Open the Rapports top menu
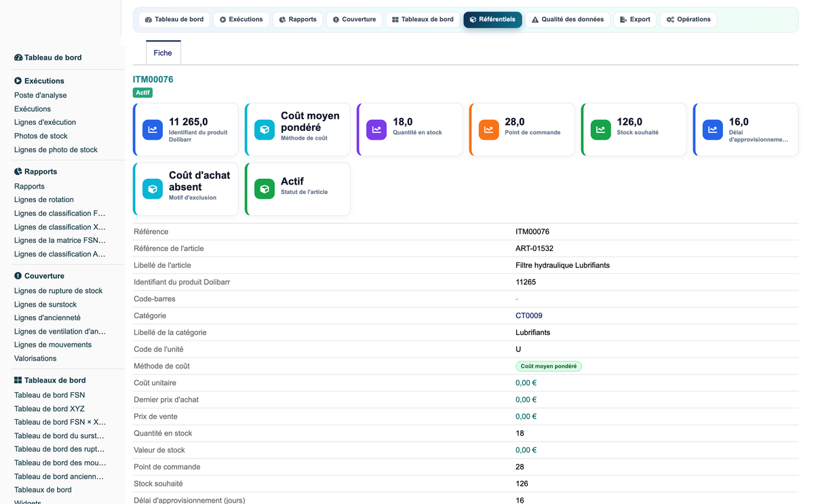Image resolution: width=814 pixels, height=504 pixels. pyautogui.click(x=298, y=20)
